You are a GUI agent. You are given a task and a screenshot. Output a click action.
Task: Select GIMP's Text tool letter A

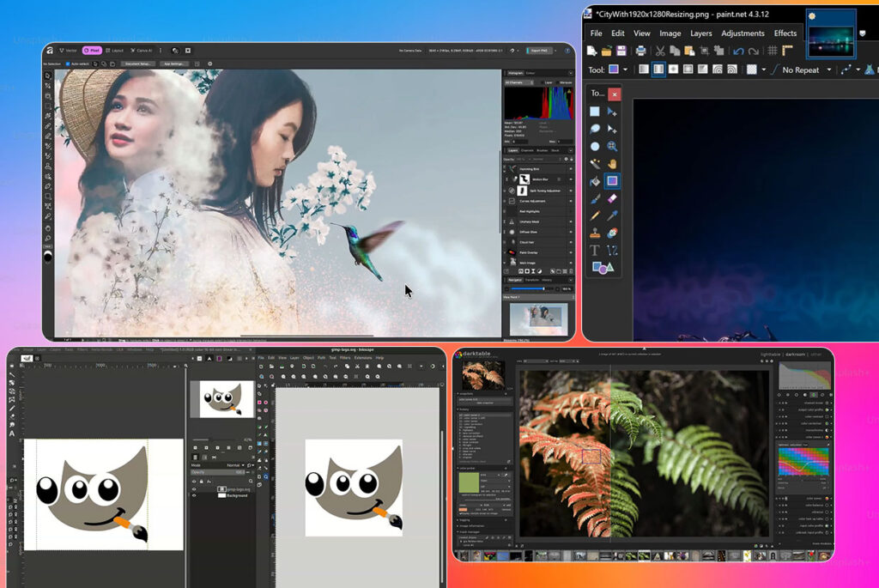[x=11, y=433]
